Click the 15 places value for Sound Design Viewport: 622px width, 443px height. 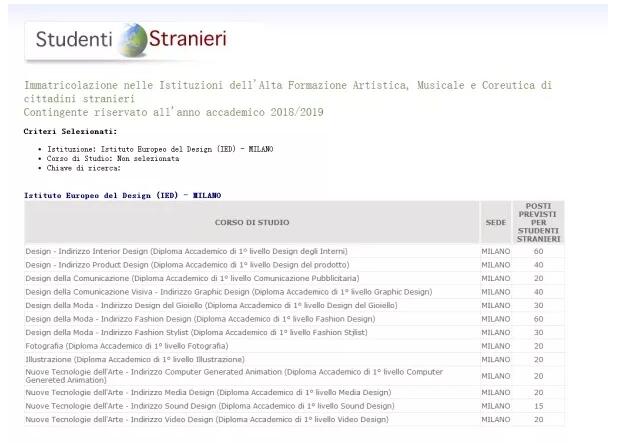tap(538, 406)
